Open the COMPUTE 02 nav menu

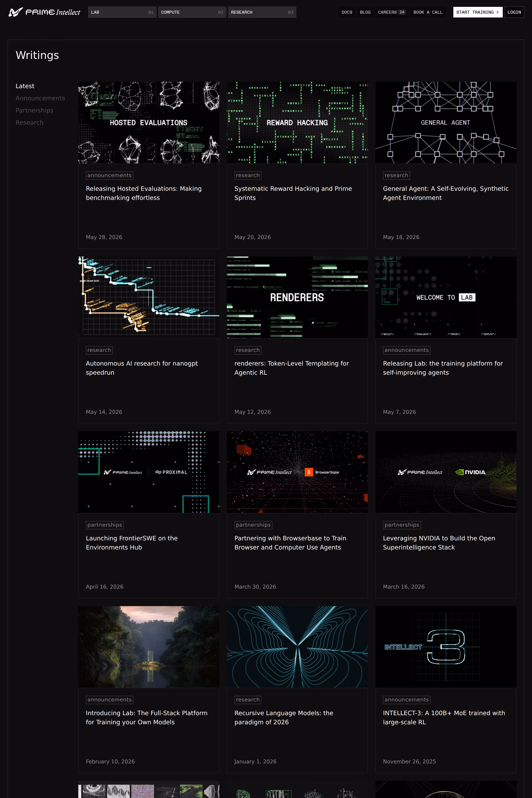(192, 12)
